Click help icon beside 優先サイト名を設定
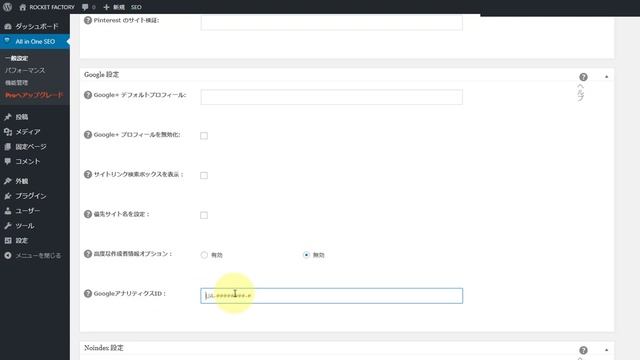Screen dimensions: 640x360 [88, 214]
